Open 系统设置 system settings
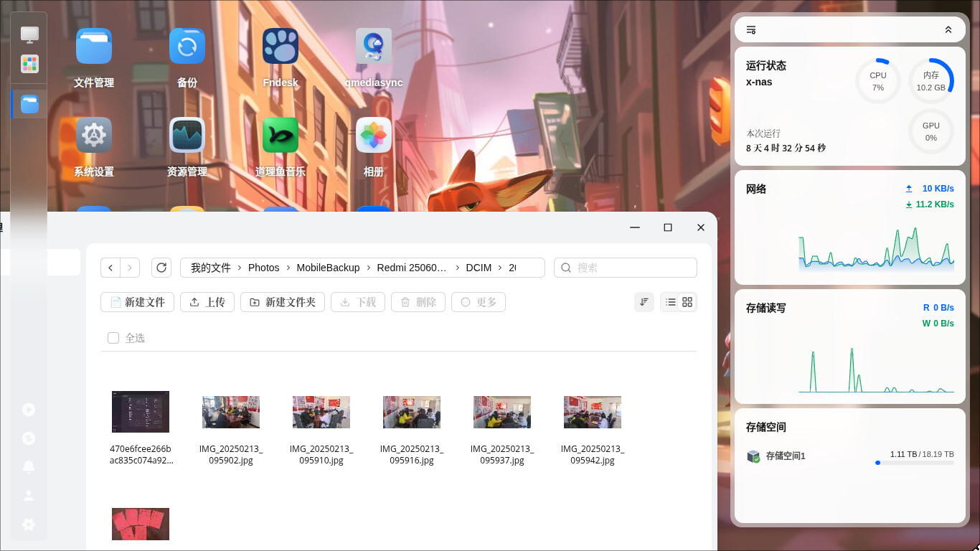Viewport: 980px width, 551px height. coord(94,136)
